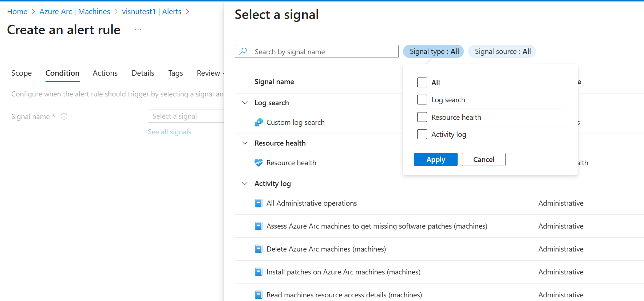Switch to the Review tab
This screenshot has width=644, height=301.
[x=209, y=73]
